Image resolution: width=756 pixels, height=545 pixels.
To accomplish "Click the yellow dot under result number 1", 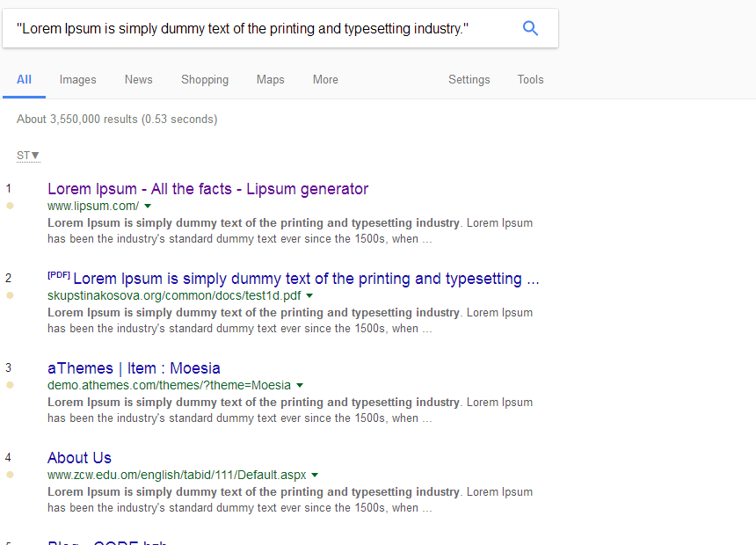I will tap(10, 206).
